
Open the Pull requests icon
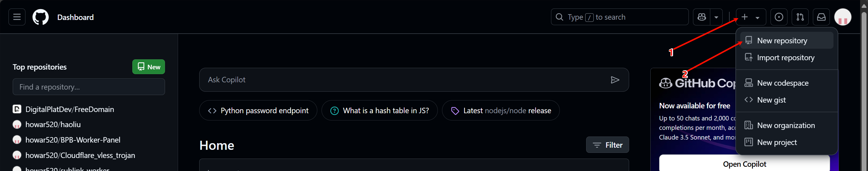point(800,17)
